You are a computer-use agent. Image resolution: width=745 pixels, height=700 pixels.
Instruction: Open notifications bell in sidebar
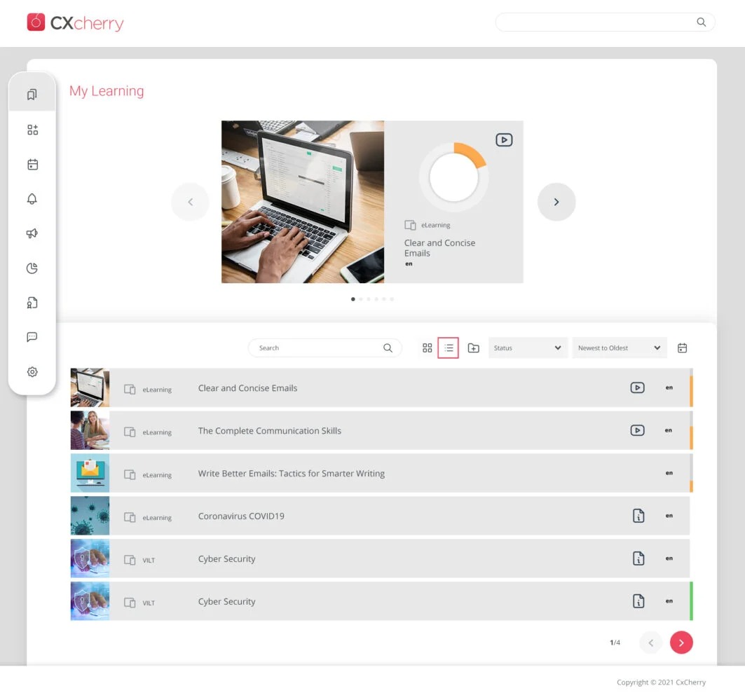pos(32,199)
